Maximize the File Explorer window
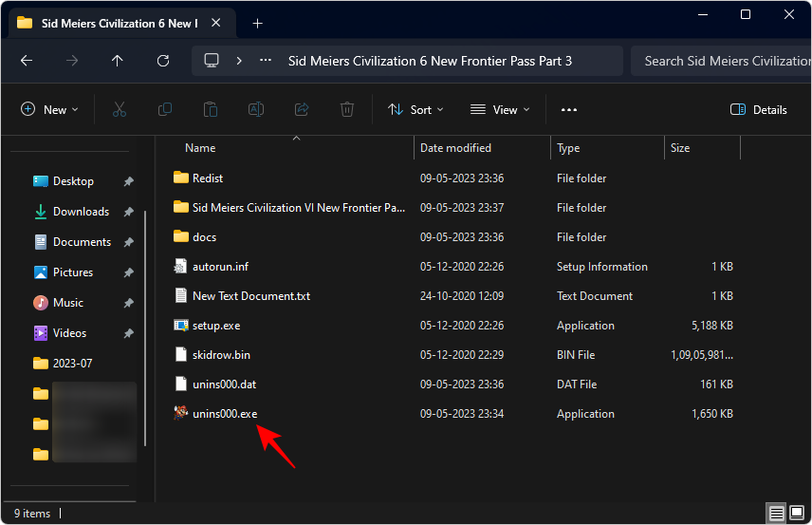 (x=746, y=14)
